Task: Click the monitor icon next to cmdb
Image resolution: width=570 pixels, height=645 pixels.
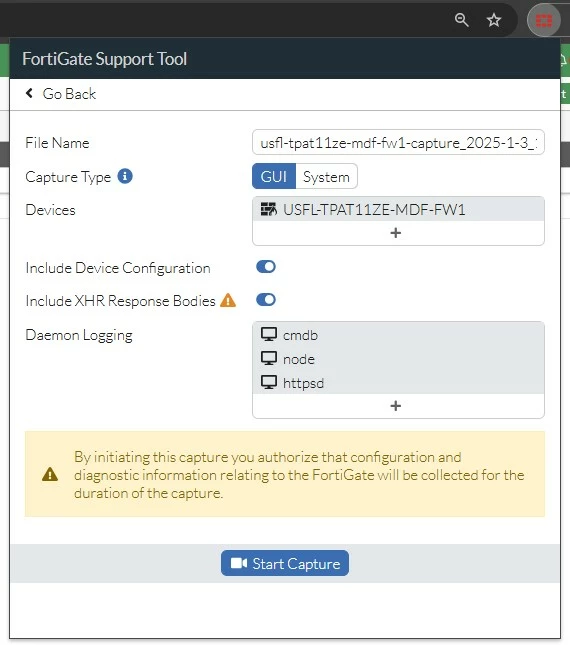Action: click(x=269, y=334)
